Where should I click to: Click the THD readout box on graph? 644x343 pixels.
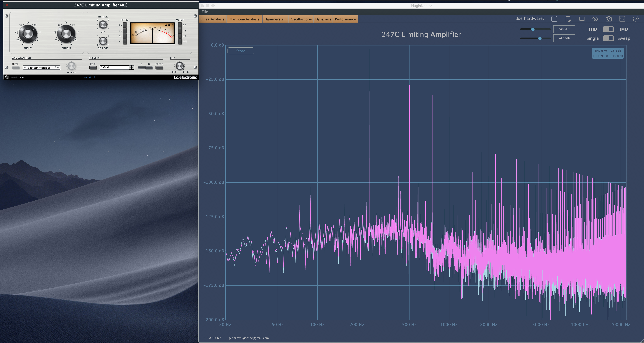tap(608, 53)
